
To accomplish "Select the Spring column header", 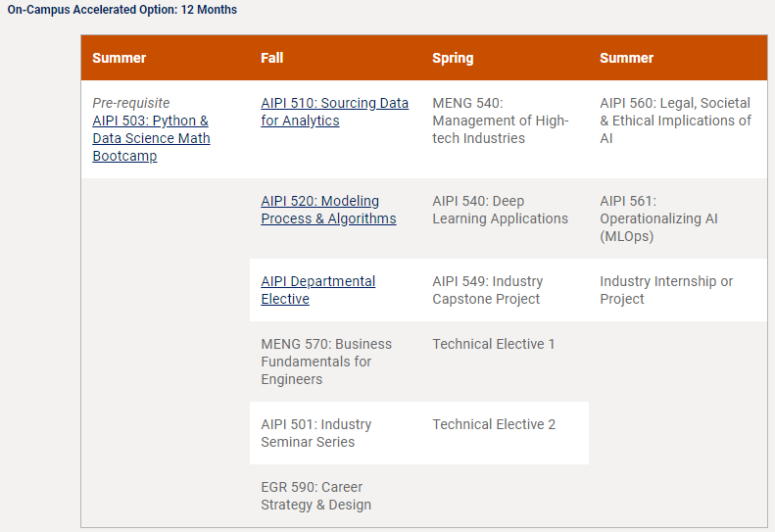I will (x=453, y=58).
